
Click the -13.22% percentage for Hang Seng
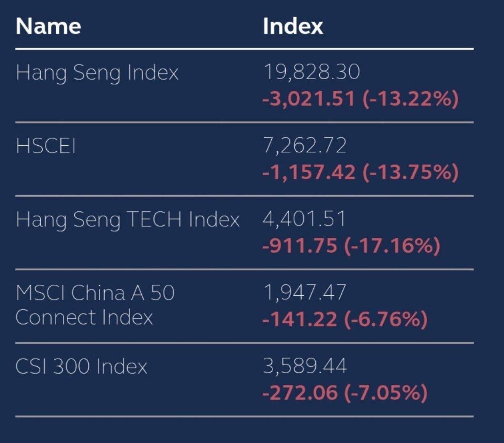coord(410,99)
